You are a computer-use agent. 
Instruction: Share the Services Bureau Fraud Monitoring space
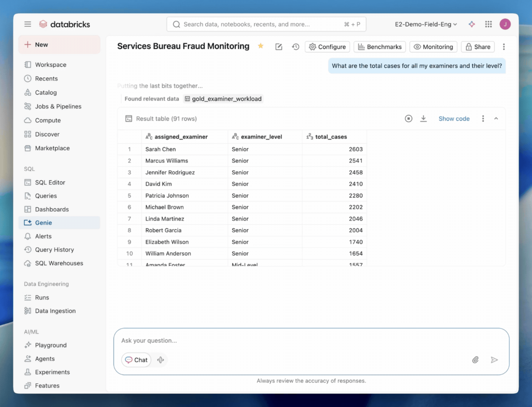pyautogui.click(x=478, y=46)
